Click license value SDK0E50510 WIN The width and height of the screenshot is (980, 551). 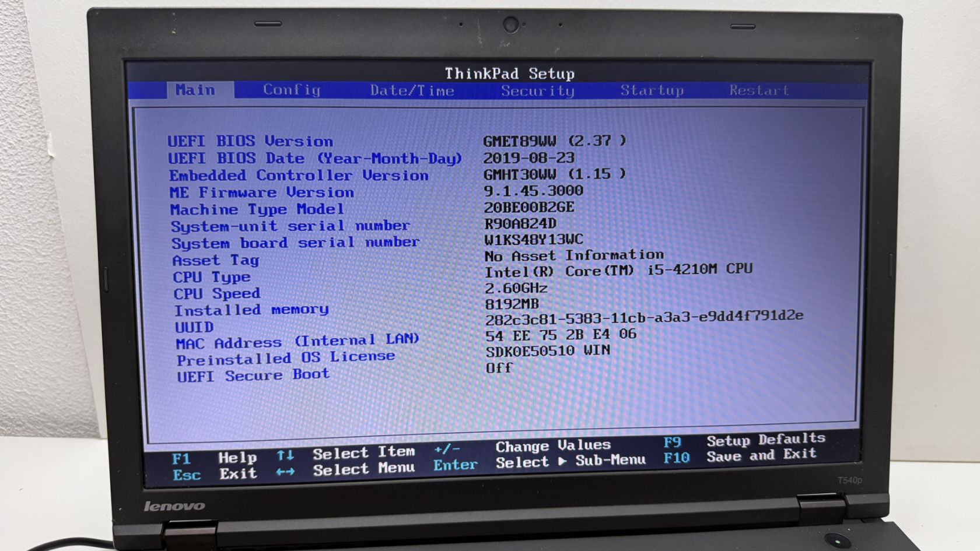548,351
